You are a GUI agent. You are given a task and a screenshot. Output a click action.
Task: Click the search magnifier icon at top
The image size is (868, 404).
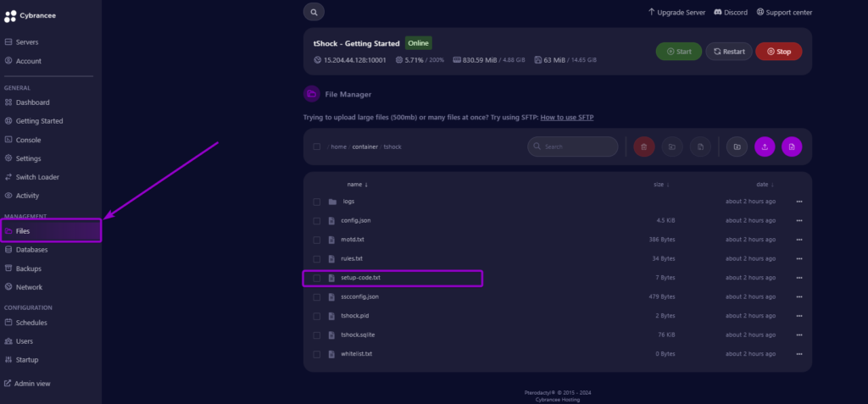[314, 12]
